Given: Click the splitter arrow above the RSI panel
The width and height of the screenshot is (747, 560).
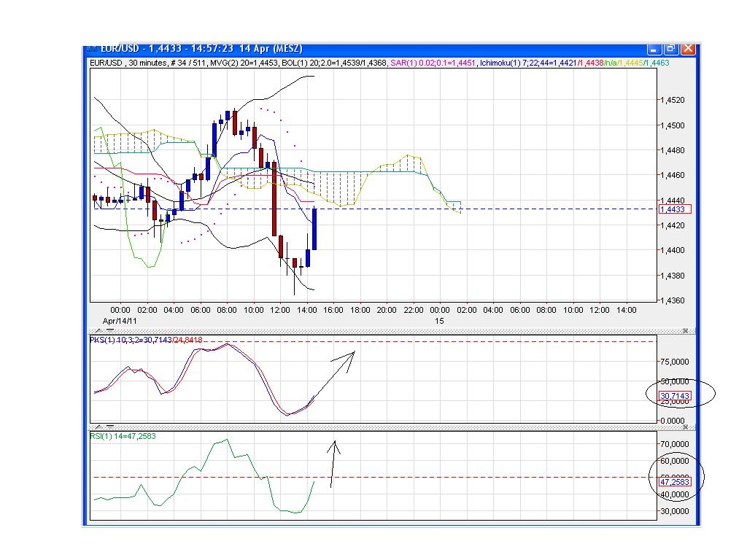Looking at the screenshot, I should tap(99, 427).
